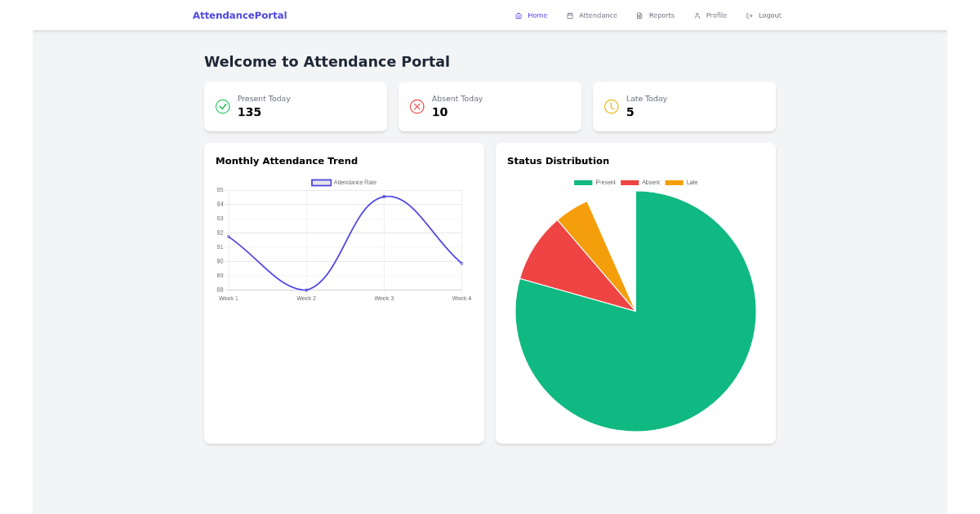980x514 pixels.
Task: Click the clock icon on Late Today card
Action: [x=611, y=106]
